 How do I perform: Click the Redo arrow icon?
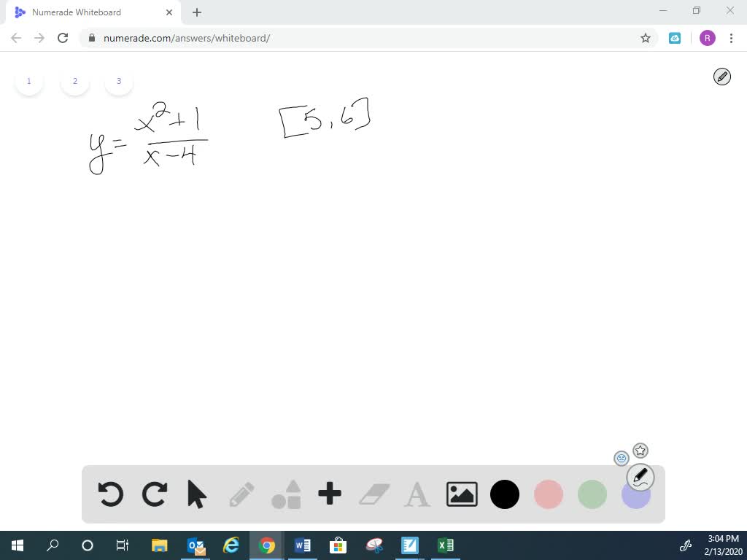[154, 494]
